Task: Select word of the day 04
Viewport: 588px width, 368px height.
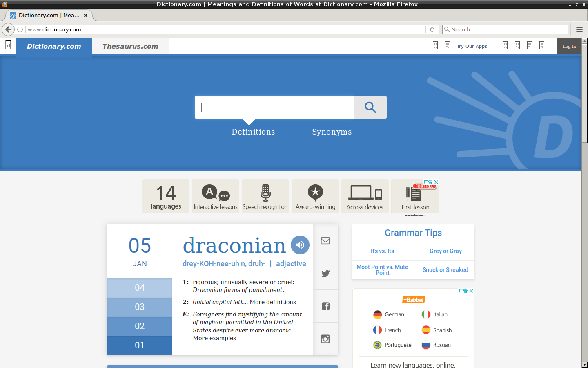Action: point(140,288)
